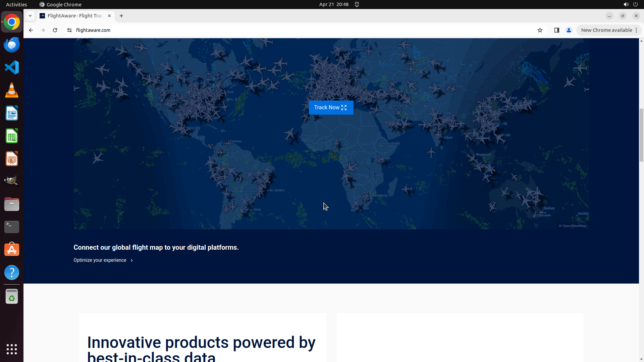644x362 pixels.
Task: Click the page's vertical scrollbar thumb
Action: click(x=641, y=134)
